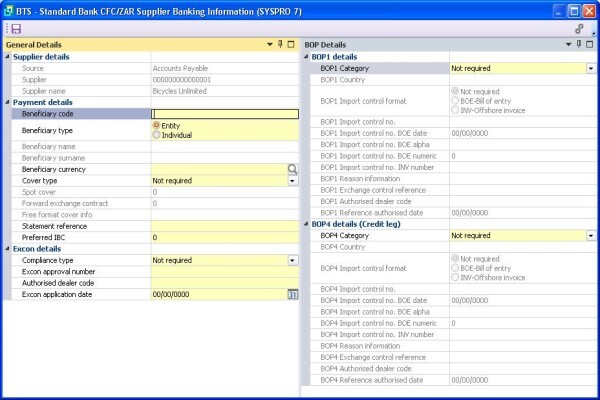Collapse the BOP4 details (Credit leg) group
Viewport: 600px width, 400px height.
306,224
